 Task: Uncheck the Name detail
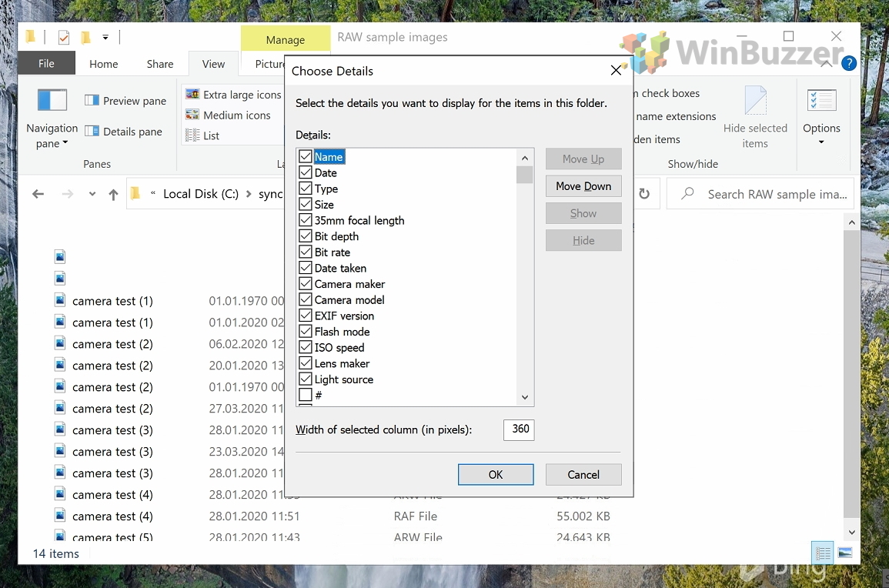click(x=305, y=156)
